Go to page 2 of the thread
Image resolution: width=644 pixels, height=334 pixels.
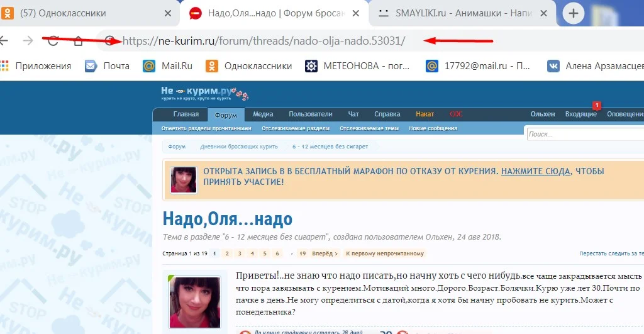click(x=227, y=253)
